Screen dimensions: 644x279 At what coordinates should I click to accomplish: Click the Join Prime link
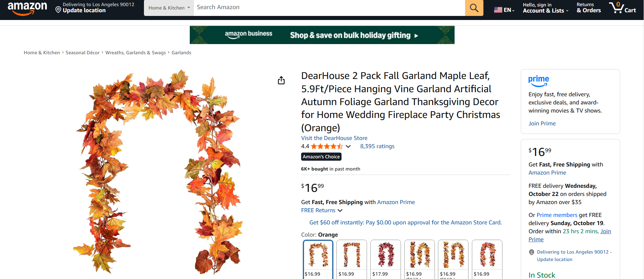[542, 123]
